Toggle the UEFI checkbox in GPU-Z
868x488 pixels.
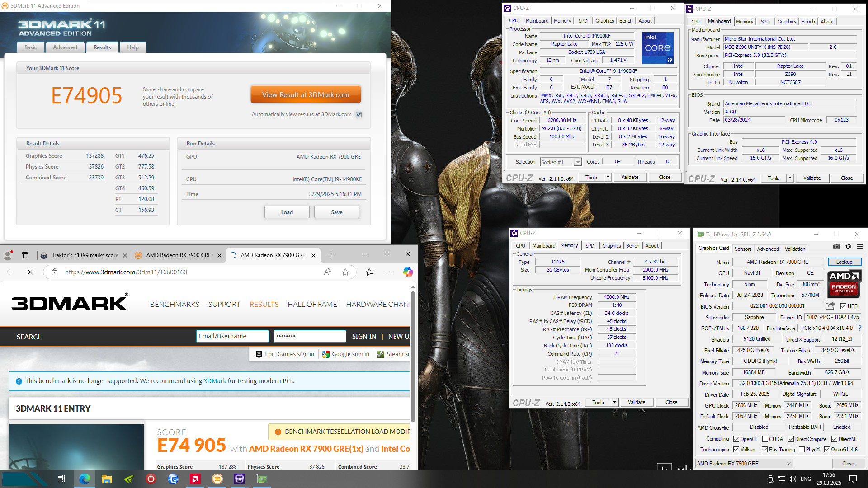(x=843, y=306)
